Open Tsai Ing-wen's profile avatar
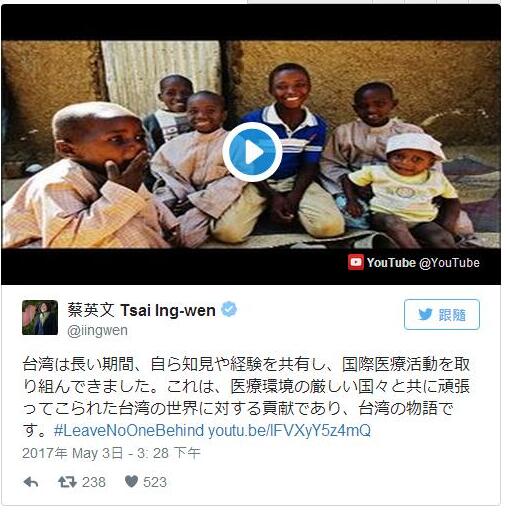 (x=40, y=317)
